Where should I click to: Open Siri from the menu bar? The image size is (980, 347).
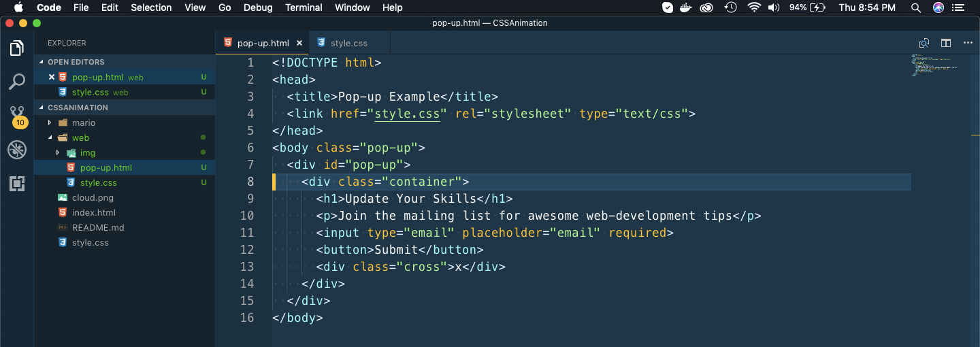(x=938, y=7)
